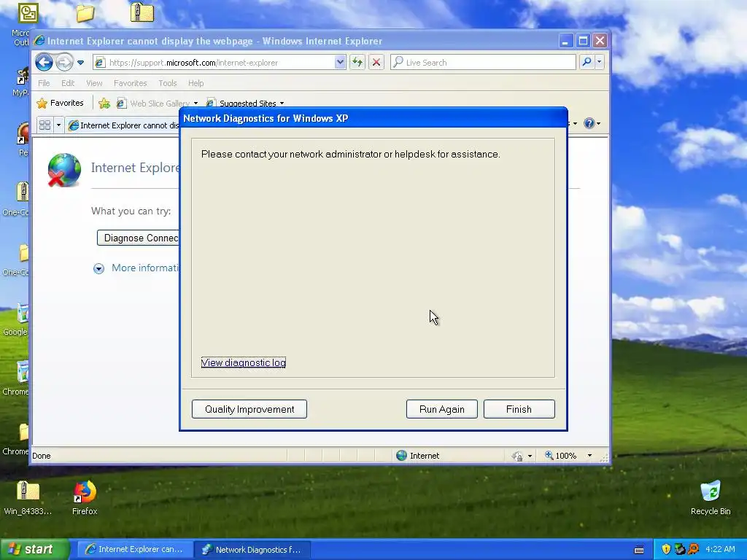Maximize the Internet Explorer window
This screenshot has width=747, height=560.
click(583, 41)
